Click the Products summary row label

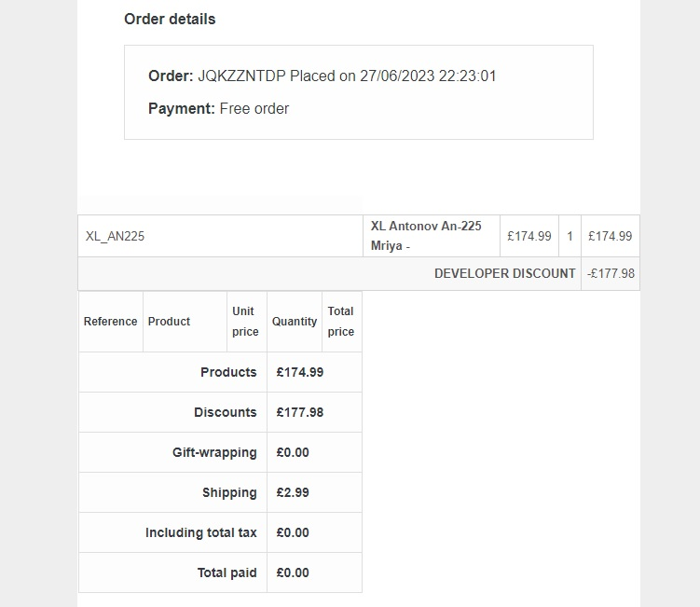[228, 372]
